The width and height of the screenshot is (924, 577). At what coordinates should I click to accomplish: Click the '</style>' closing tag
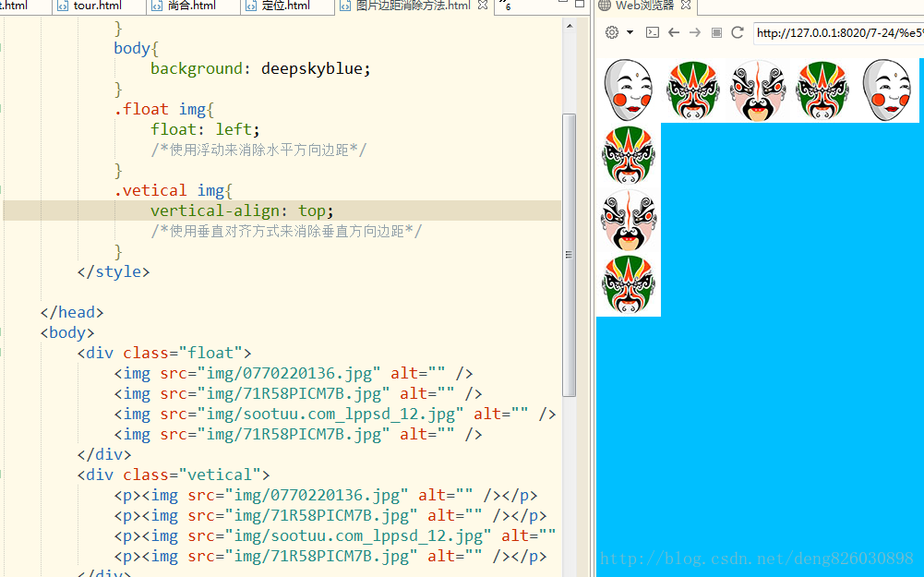[114, 271]
